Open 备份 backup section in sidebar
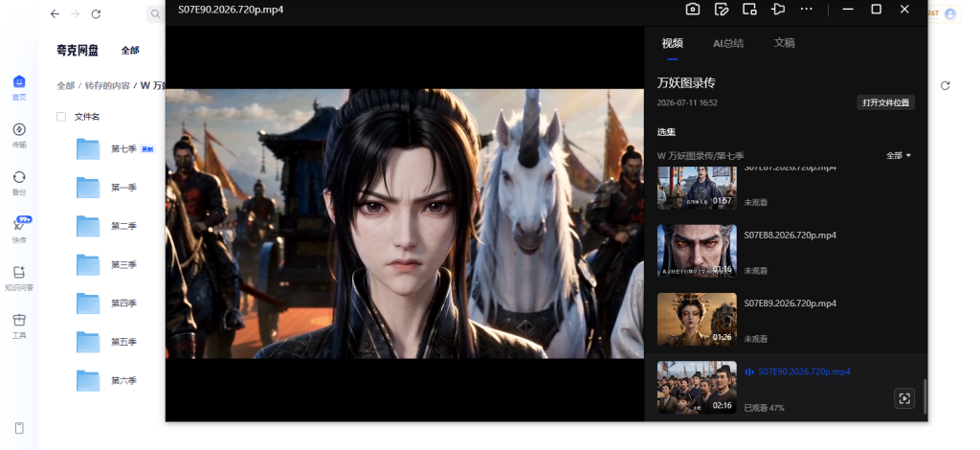The height and width of the screenshot is (450, 980). click(x=19, y=183)
